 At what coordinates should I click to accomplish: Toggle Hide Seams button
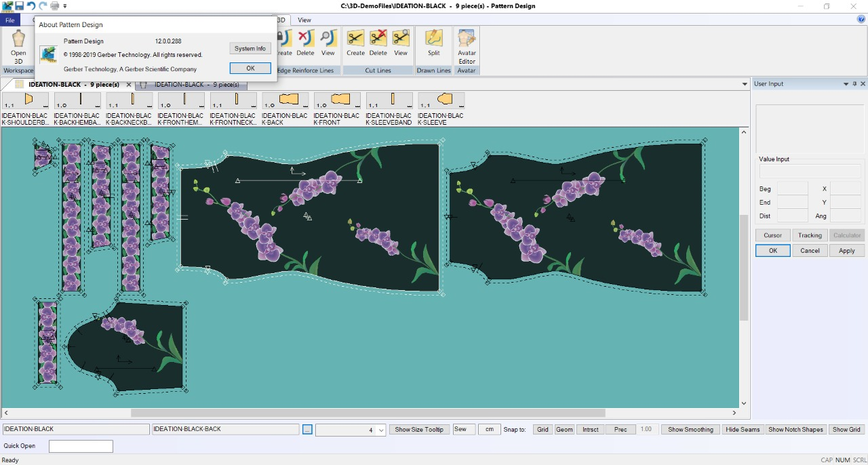(743, 430)
